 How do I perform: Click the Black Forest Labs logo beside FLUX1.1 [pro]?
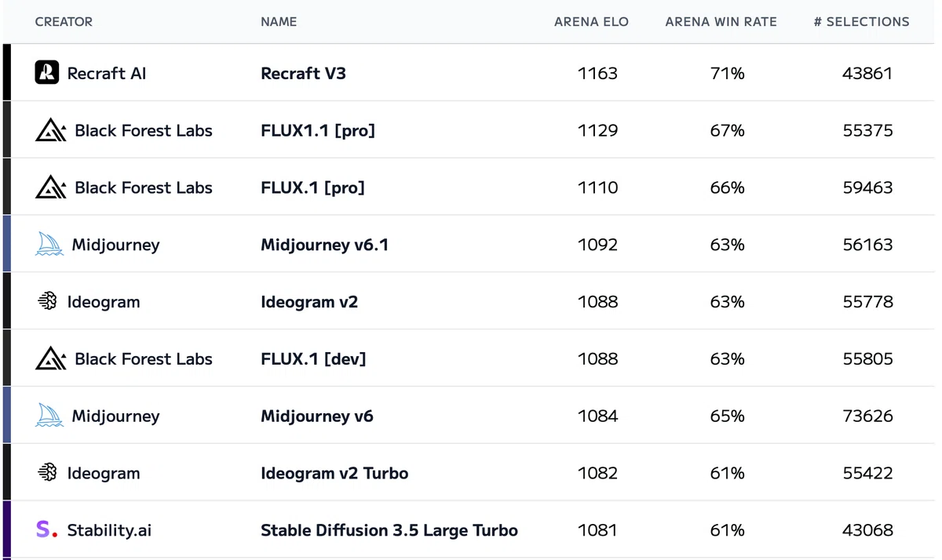point(51,130)
